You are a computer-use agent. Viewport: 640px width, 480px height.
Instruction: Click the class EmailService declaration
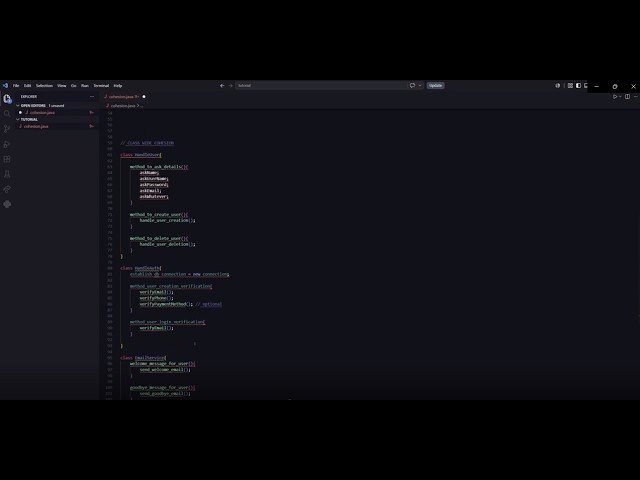pos(143,358)
